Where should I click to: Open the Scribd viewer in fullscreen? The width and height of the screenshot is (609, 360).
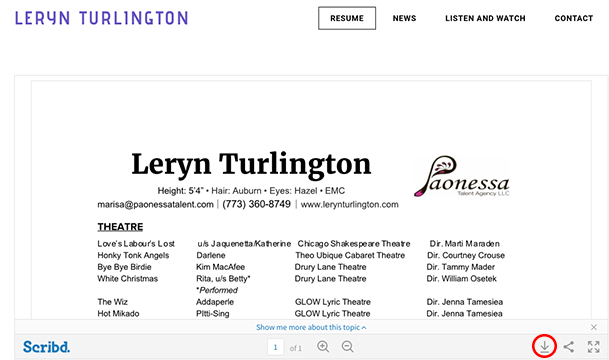pyautogui.click(x=593, y=346)
